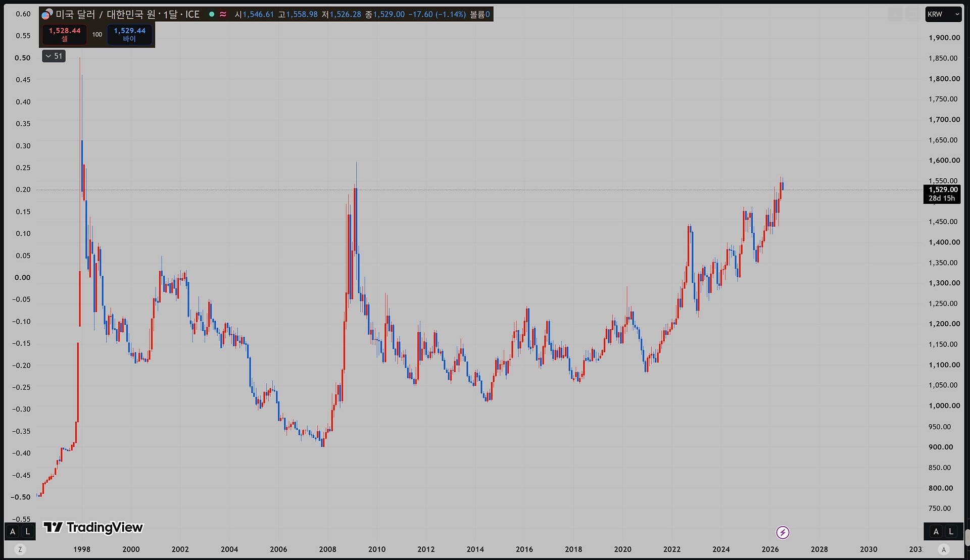Click the 2008 label on time axis
Image resolution: width=970 pixels, height=560 pixels.
pos(327,549)
